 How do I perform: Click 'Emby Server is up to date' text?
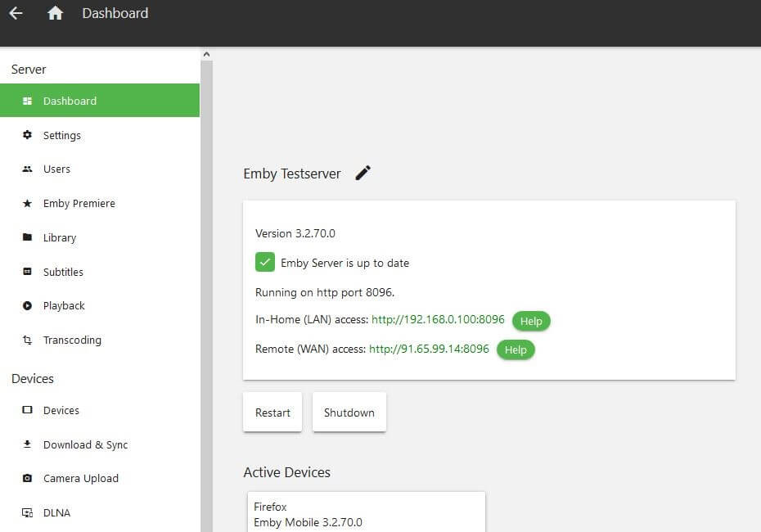[x=344, y=263]
